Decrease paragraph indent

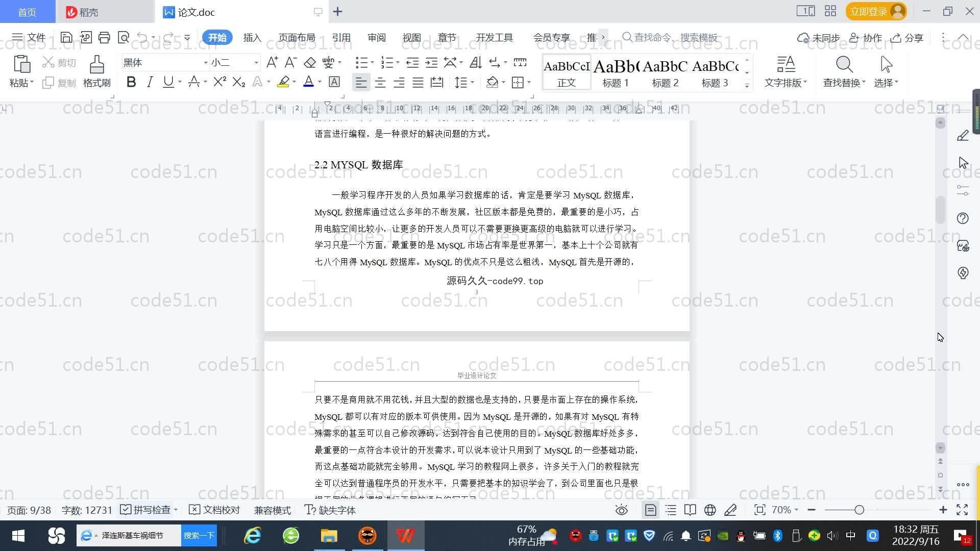(x=412, y=62)
